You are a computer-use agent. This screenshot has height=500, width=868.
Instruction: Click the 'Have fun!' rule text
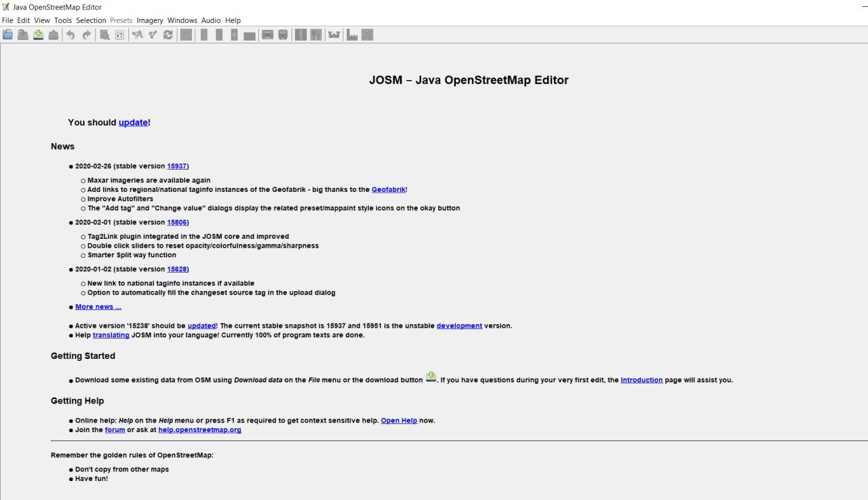pos(92,479)
